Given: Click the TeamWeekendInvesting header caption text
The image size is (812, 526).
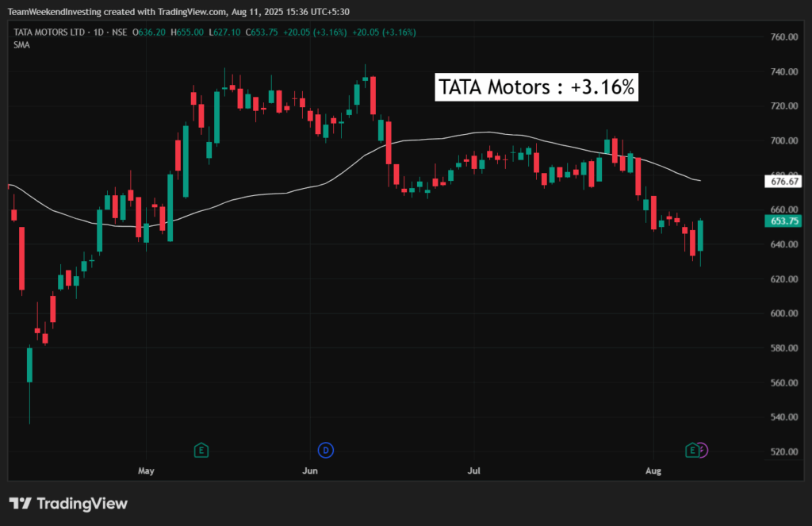Looking at the screenshot, I should [x=178, y=11].
